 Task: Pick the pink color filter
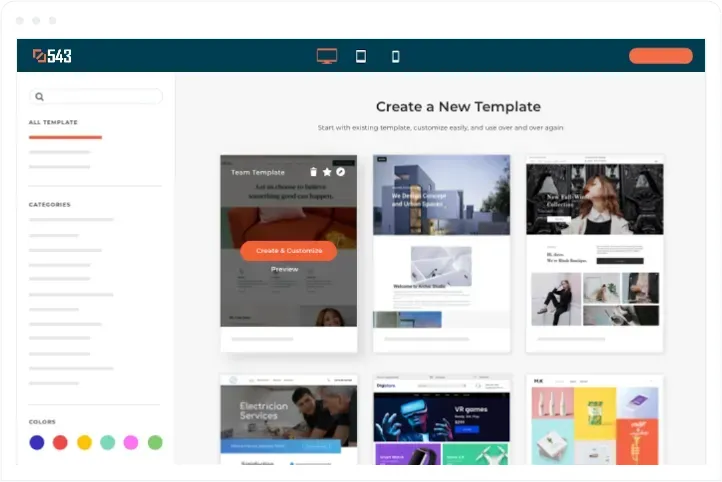[x=131, y=442]
